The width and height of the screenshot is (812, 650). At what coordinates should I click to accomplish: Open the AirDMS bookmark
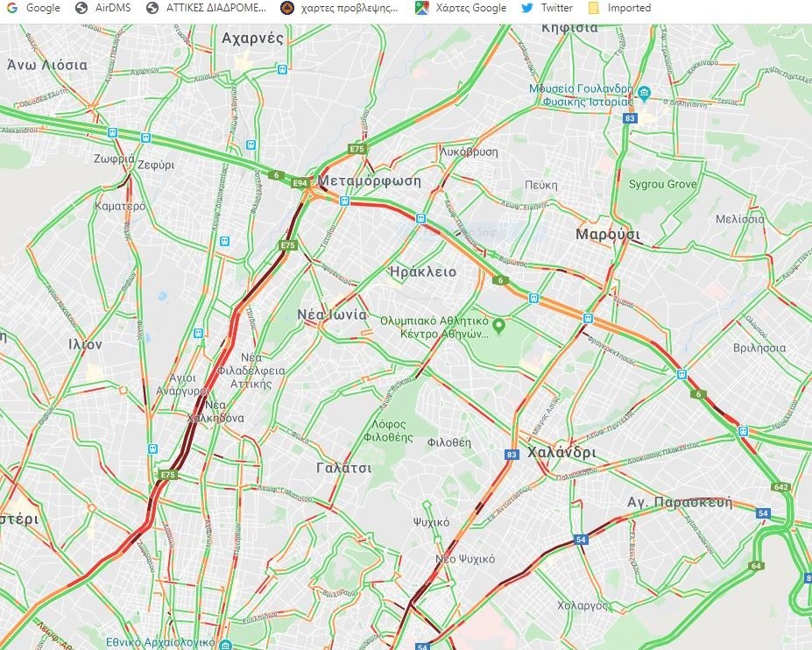tap(103, 8)
